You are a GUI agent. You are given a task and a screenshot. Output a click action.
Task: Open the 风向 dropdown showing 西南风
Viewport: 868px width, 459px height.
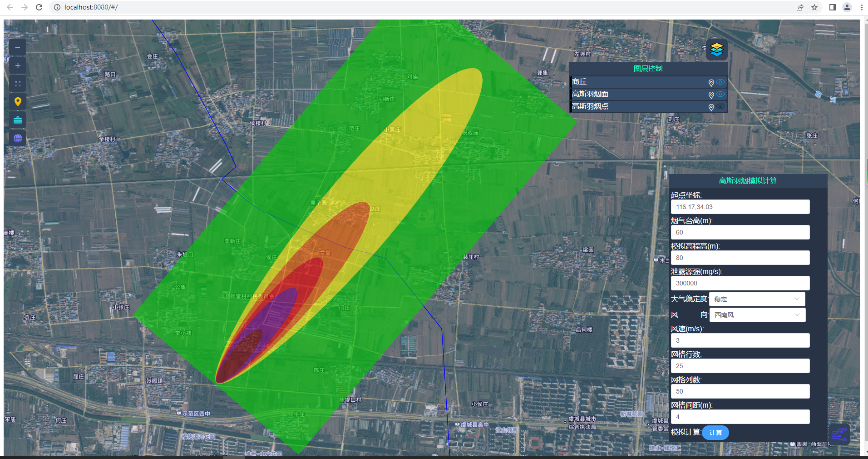pos(757,315)
